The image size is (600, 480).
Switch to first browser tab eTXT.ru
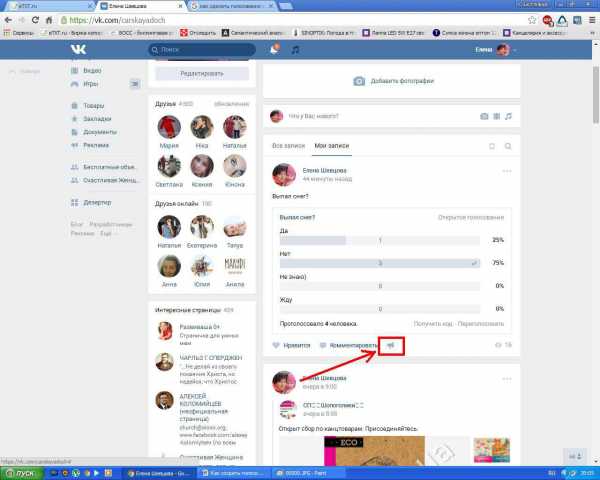pyautogui.click(x=51, y=6)
